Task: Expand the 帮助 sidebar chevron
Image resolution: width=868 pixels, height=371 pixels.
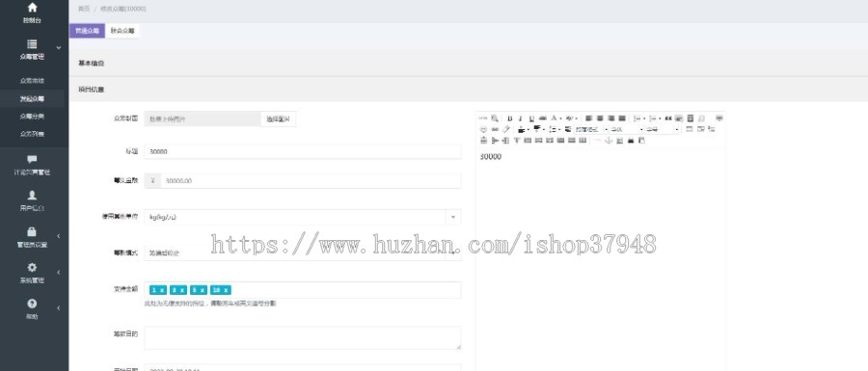Action: pos(59,308)
